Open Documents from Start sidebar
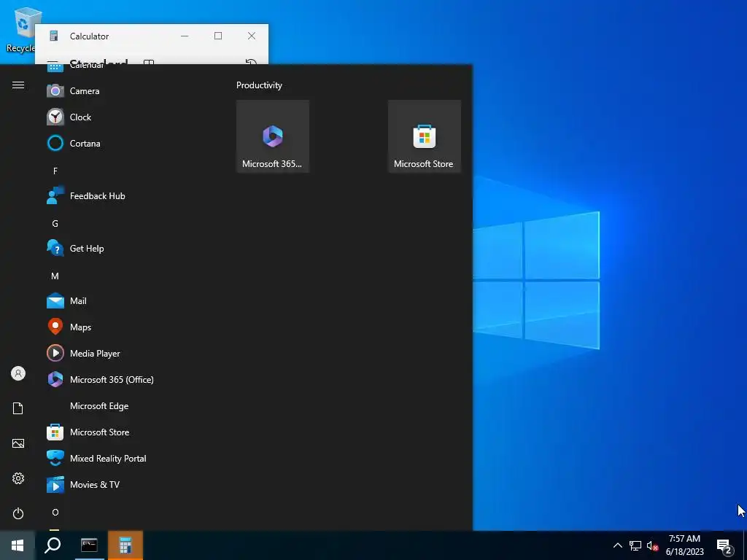The width and height of the screenshot is (747, 560). [18, 408]
